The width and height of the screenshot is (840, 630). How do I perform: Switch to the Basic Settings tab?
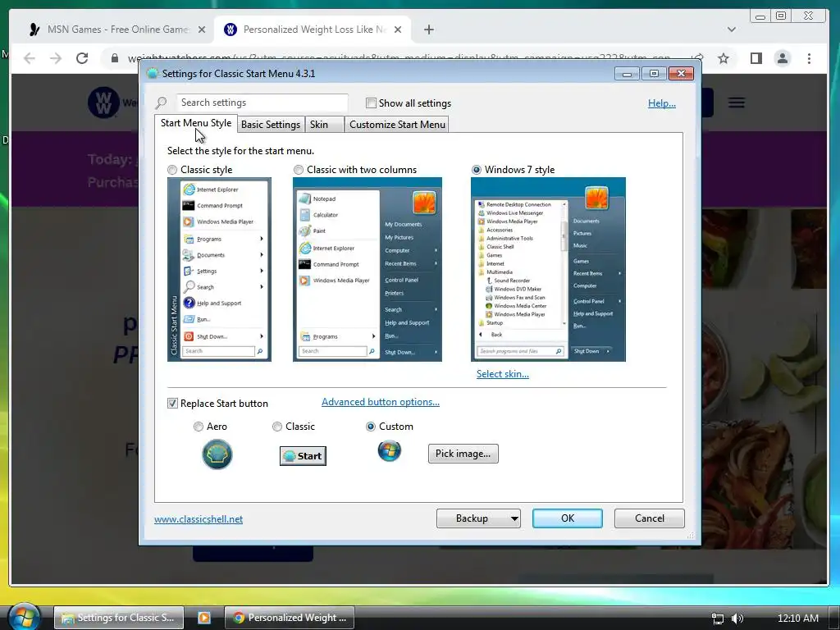pos(271,125)
